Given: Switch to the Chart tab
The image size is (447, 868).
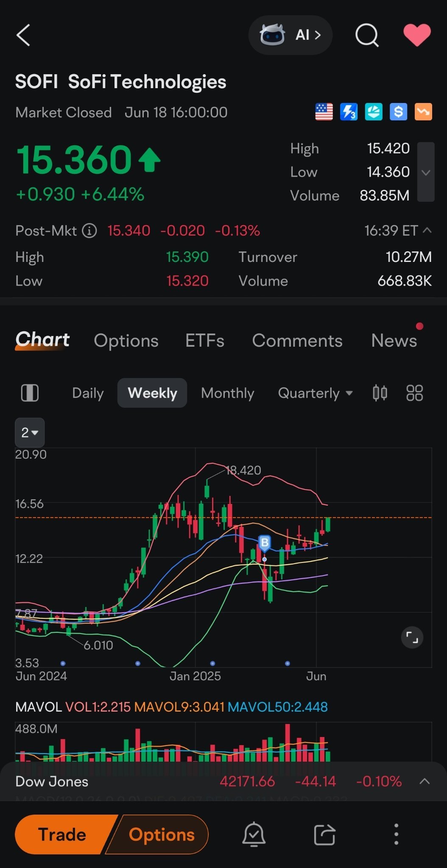Looking at the screenshot, I should click(x=42, y=340).
